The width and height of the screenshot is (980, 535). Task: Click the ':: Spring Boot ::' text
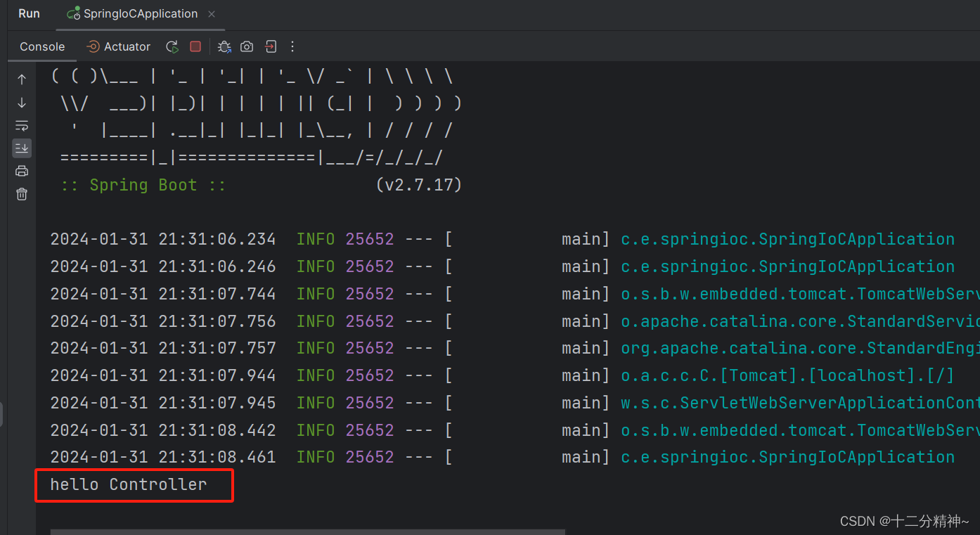(x=143, y=185)
